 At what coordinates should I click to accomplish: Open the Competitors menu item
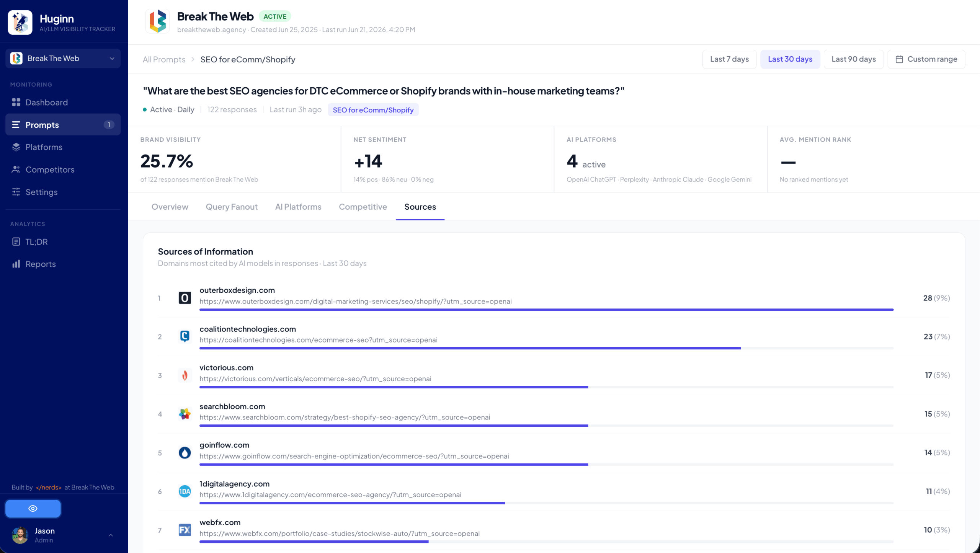(63, 170)
